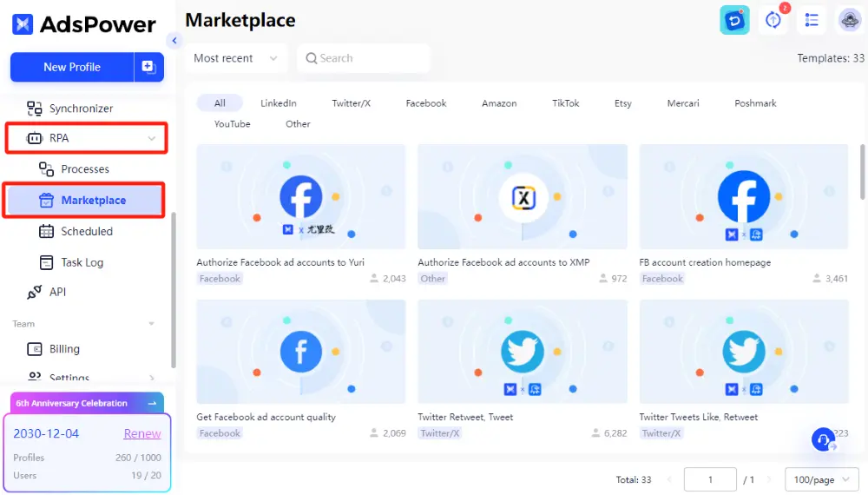The height and width of the screenshot is (495, 868).
Task: Expand the Settings submenu
Action: [152, 378]
